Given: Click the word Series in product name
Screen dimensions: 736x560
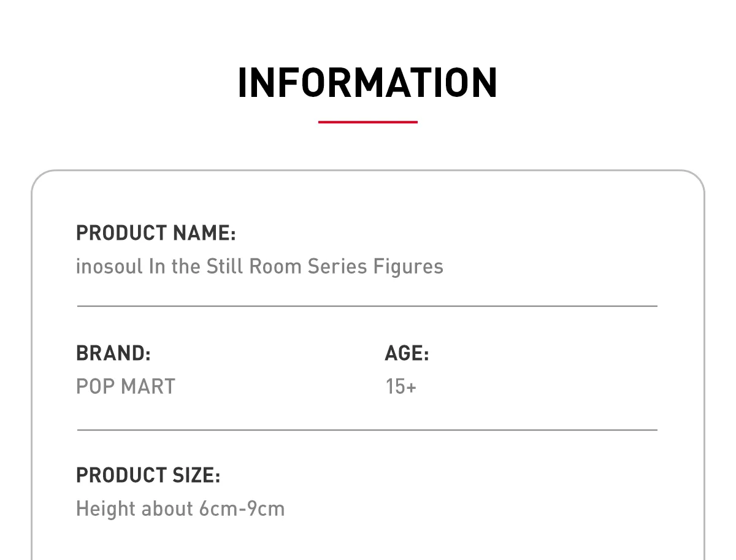Looking at the screenshot, I should (338, 266).
